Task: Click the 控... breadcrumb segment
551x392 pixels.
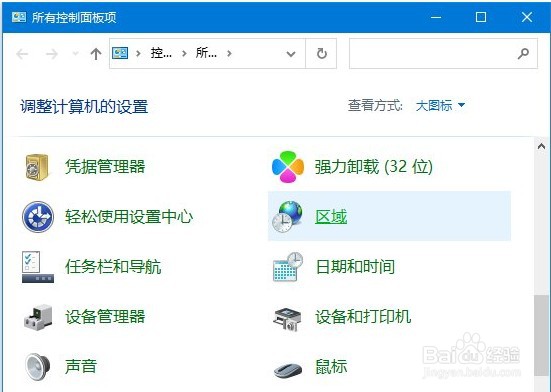Action: point(161,53)
